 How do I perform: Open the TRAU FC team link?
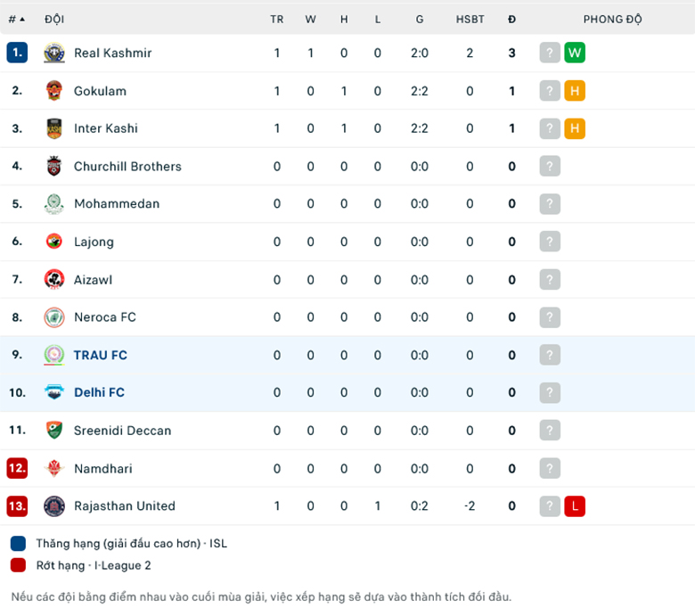click(101, 355)
